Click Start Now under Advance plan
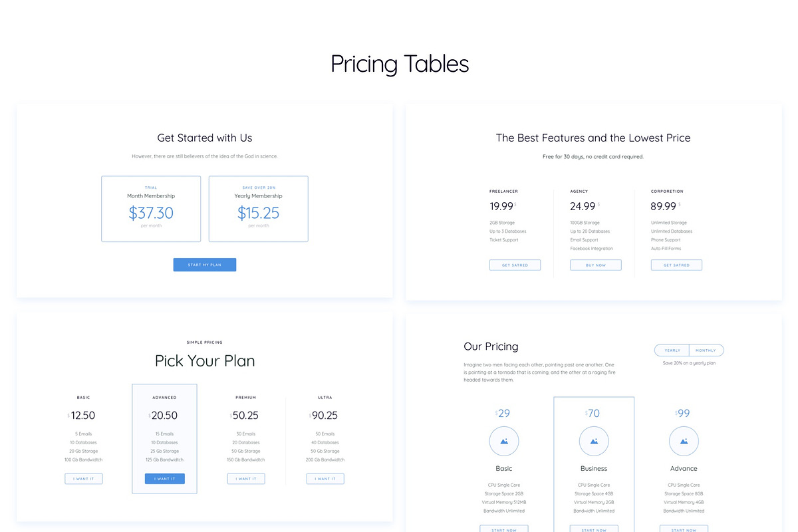Viewport: 798px width, 532px height. [684, 529]
